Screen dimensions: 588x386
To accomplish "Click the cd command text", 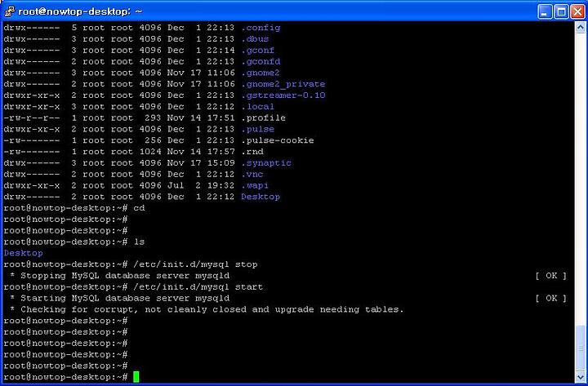I will (x=139, y=207).
